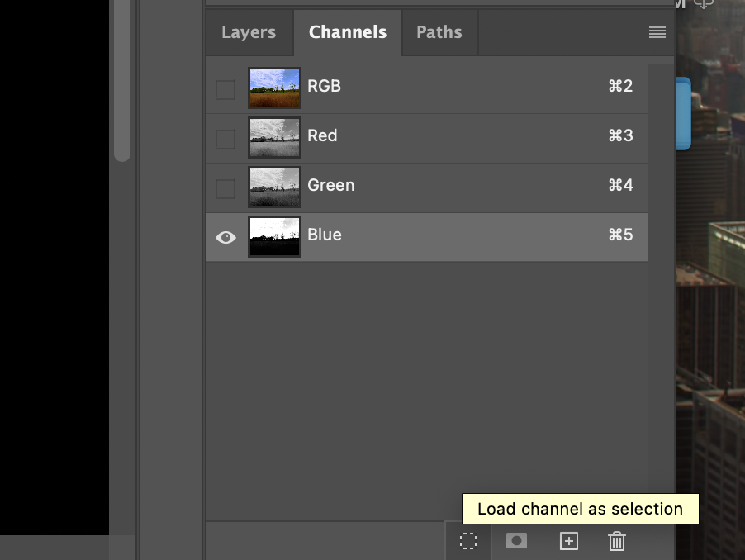The image size is (745, 560).
Task: Create new channel plus icon
Action: coord(569,541)
